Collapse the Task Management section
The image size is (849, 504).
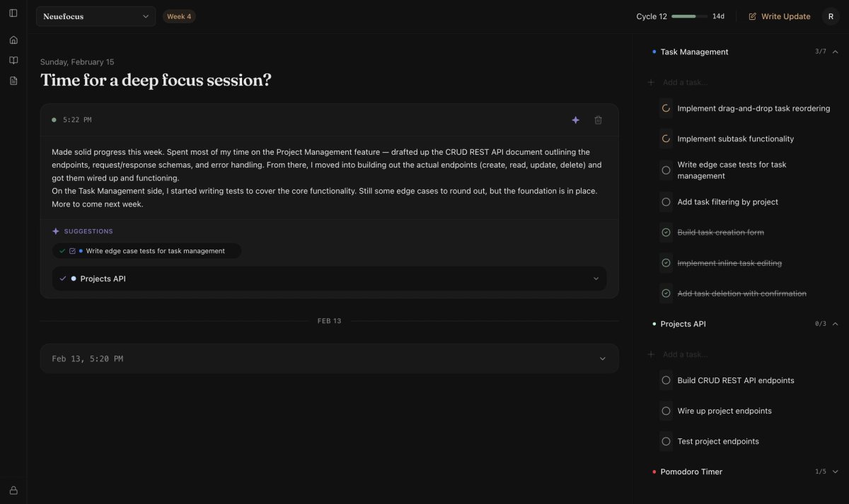pos(835,51)
